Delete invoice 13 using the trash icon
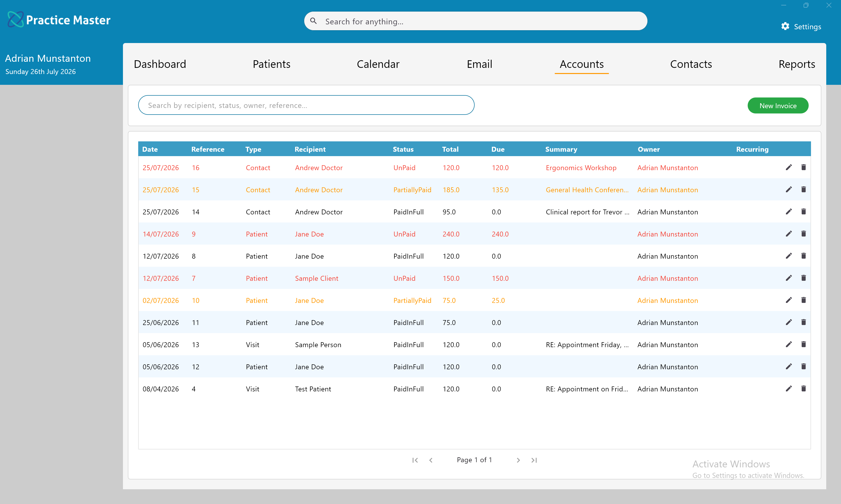Viewport: 841px width, 504px height. click(x=803, y=344)
